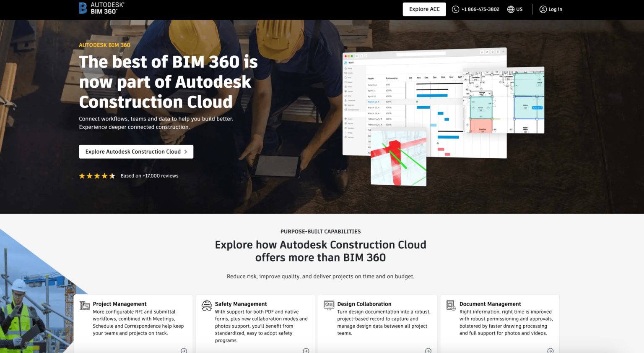Select the Safety Management hard-hat icon
The image size is (644, 353).
point(207,305)
